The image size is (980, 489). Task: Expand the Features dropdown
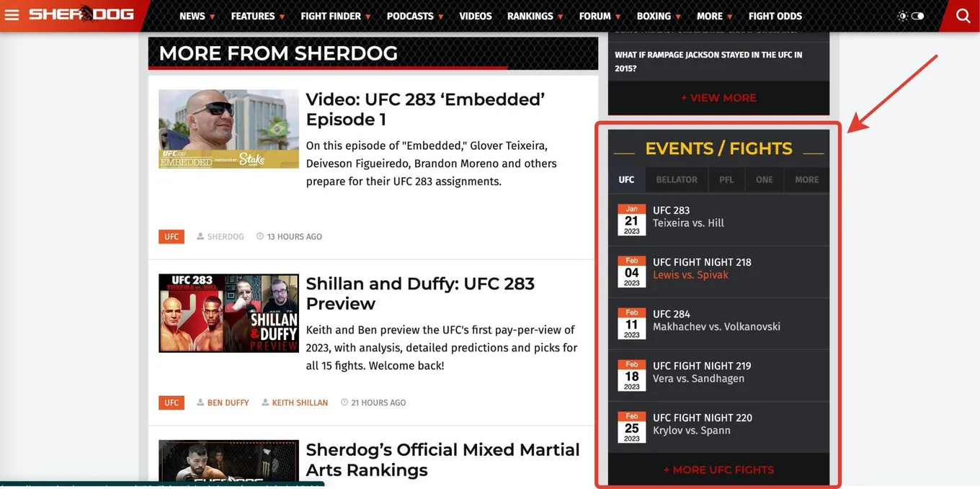257,16
